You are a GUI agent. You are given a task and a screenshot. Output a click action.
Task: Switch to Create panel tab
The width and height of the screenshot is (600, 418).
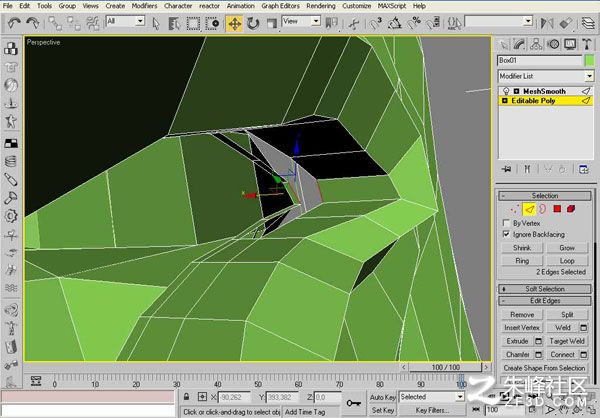click(x=504, y=45)
